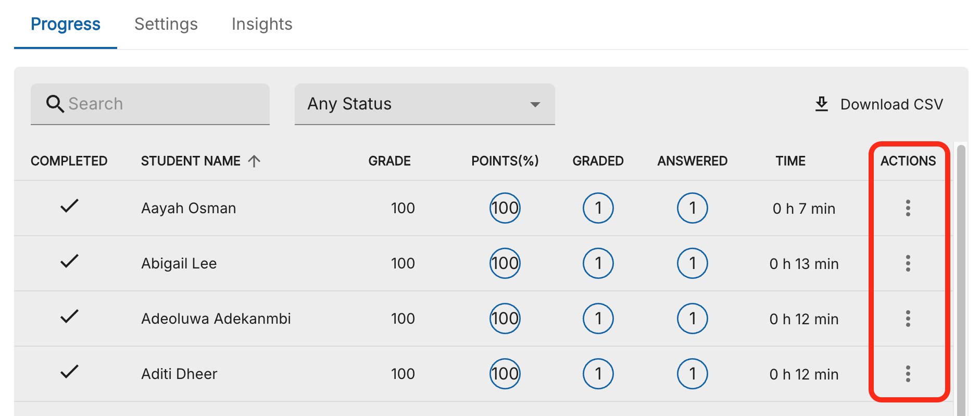
Task: Click the sort arrow beside Student Name
Action: [x=254, y=161]
